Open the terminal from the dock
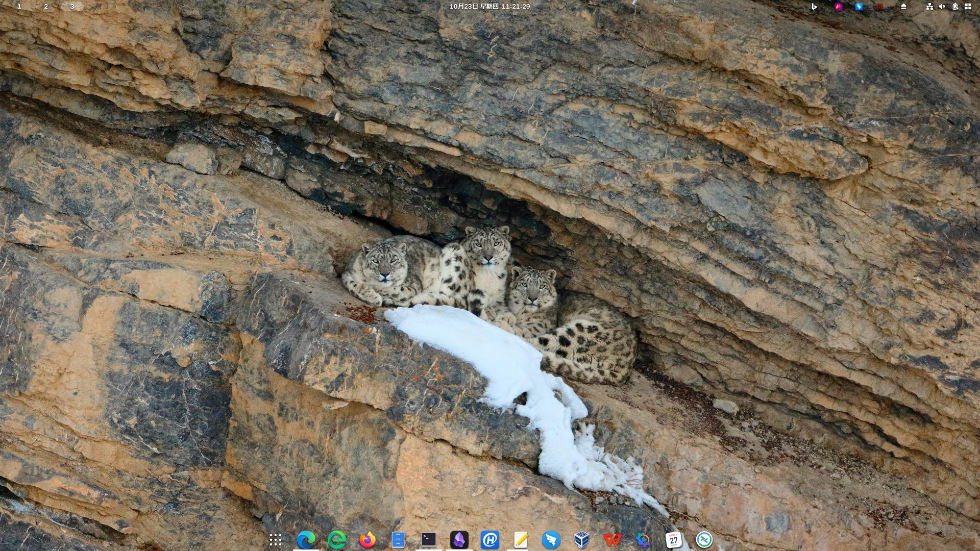Viewport: 980px width, 551px height. tap(429, 540)
